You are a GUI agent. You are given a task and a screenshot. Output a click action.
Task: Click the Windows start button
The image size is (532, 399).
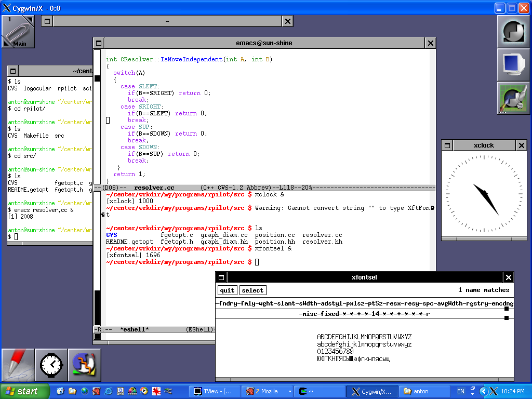click(25, 391)
